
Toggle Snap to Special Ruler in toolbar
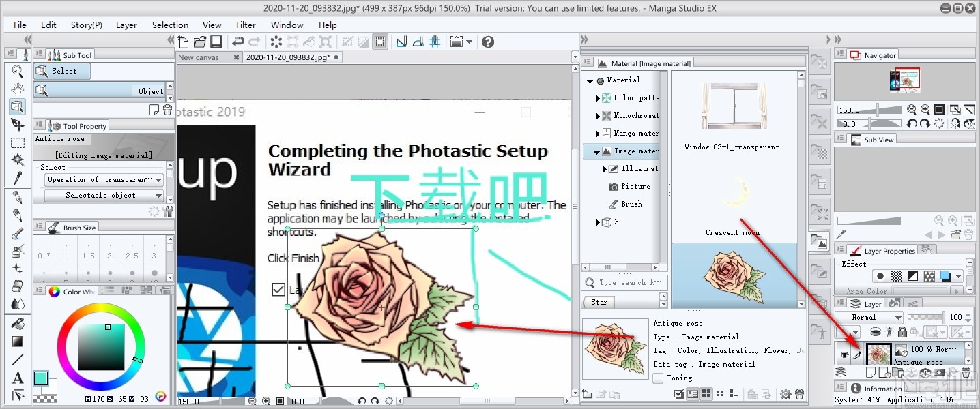click(418, 42)
